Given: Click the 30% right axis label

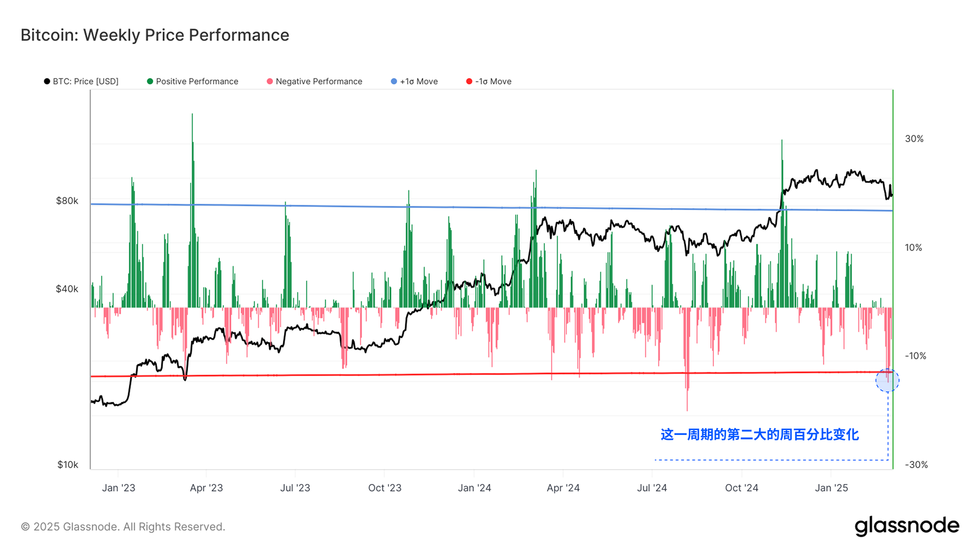Looking at the screenshot, I should (x=914, y=139).
